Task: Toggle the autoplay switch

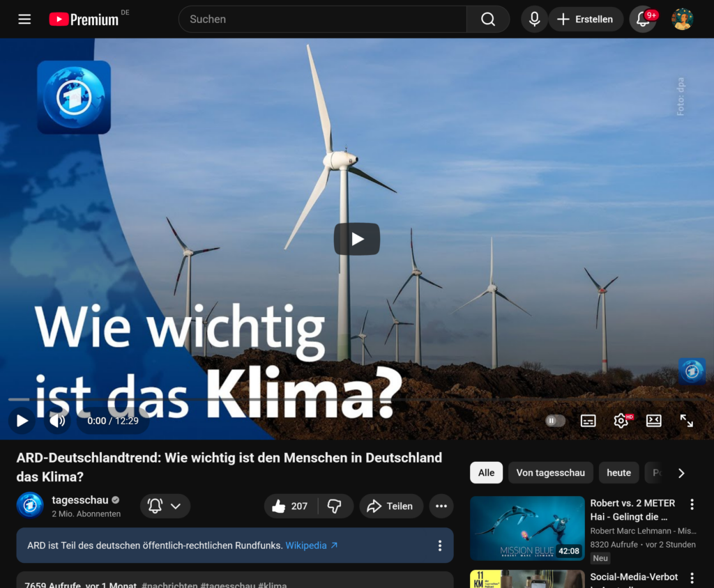Action: tap(555, 420)
